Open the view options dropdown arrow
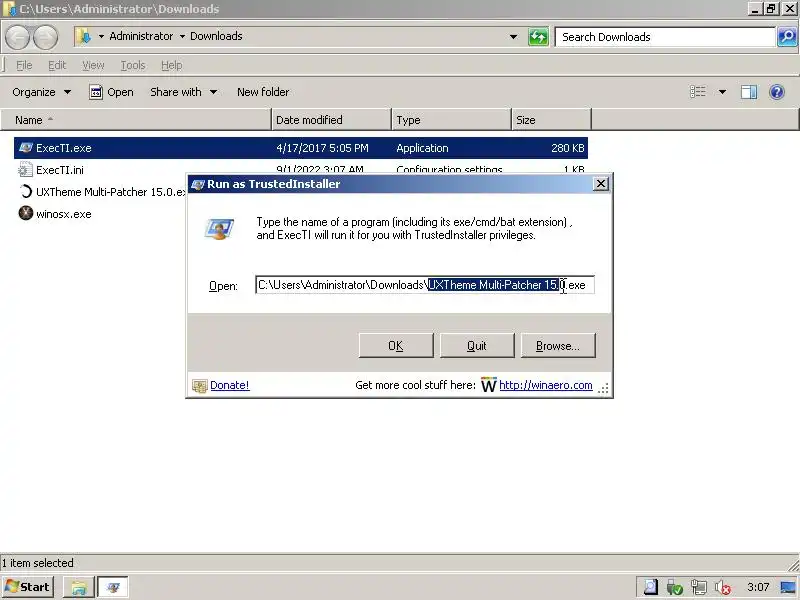 coord(722,92)
